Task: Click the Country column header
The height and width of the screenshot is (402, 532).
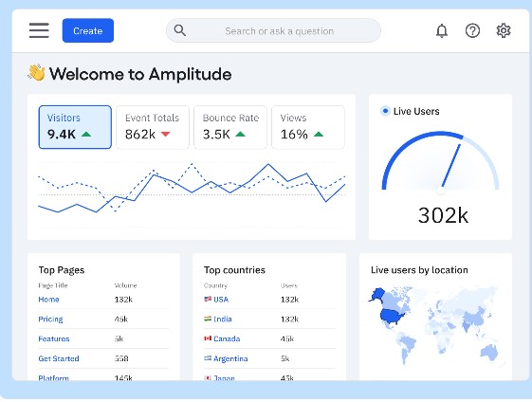Action: pyautogui.click(x=215, y=285)
